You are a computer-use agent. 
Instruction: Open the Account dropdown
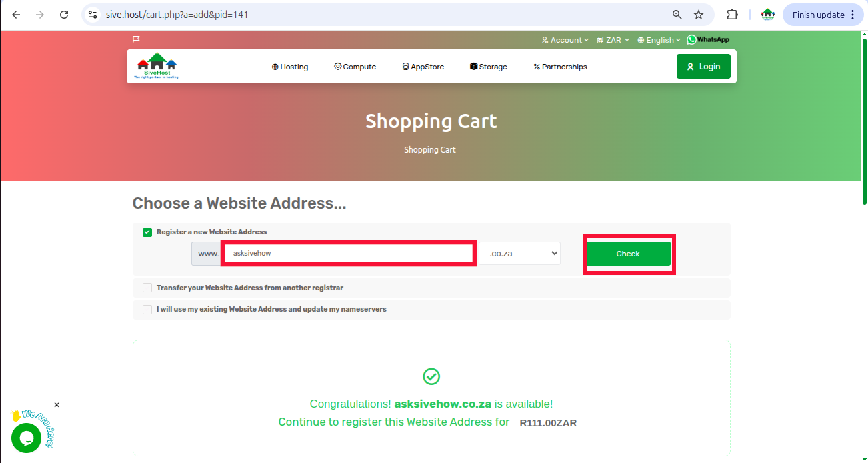[565, 40]
